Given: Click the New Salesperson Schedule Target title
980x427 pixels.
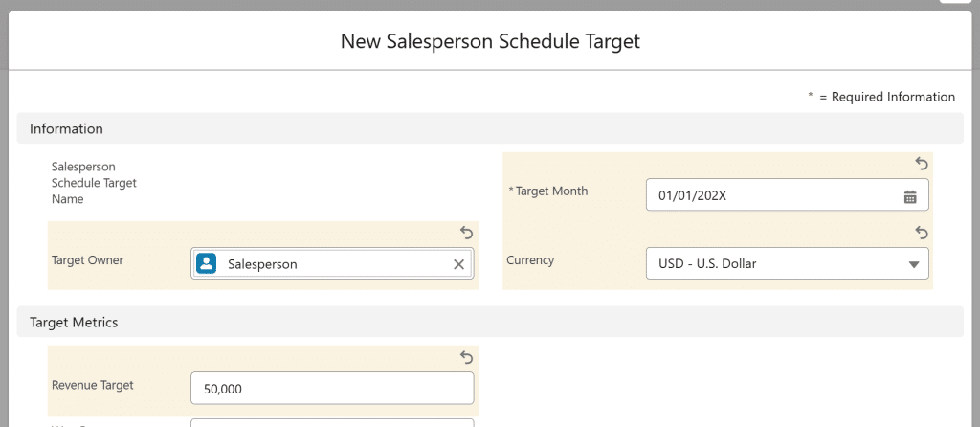Looking at the screenshot, I should pyautogui.click(x=490, y=41).
